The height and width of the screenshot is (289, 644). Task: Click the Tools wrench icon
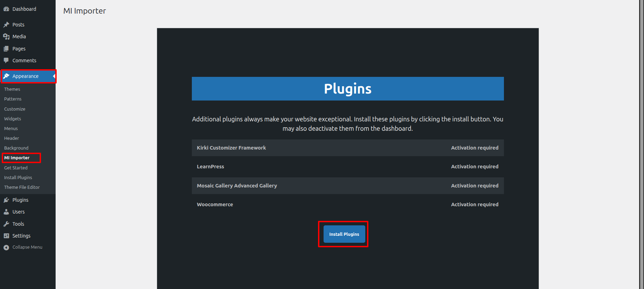(x=6, y=224)
